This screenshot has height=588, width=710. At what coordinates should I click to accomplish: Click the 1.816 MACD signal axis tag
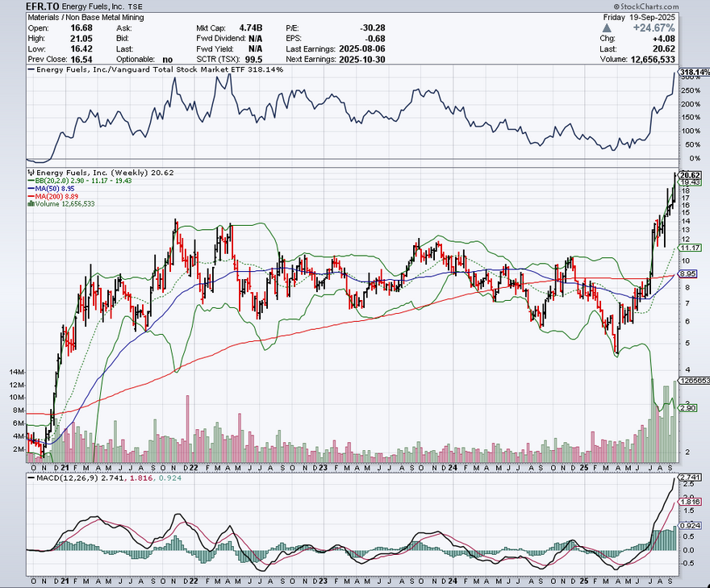click(688, 502)
